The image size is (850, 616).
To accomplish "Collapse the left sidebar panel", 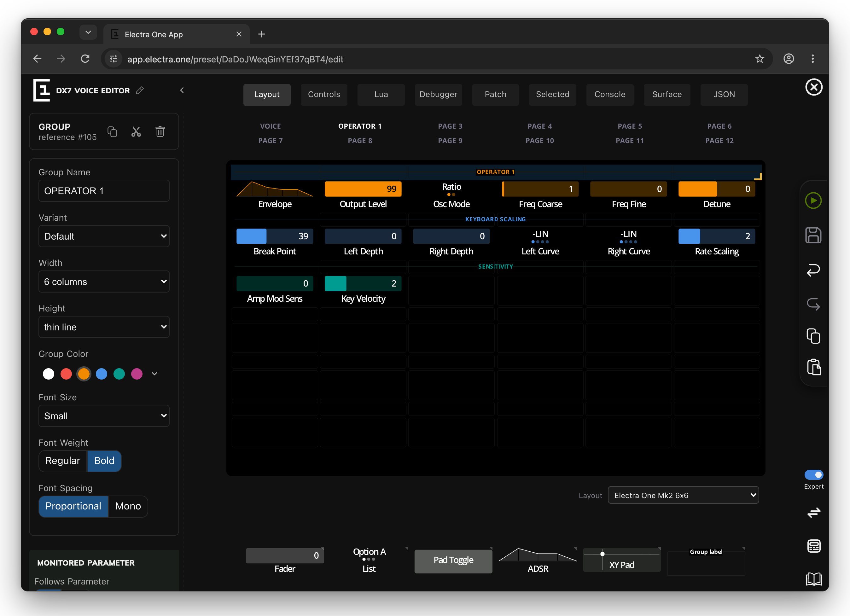I will pos(182,90).
